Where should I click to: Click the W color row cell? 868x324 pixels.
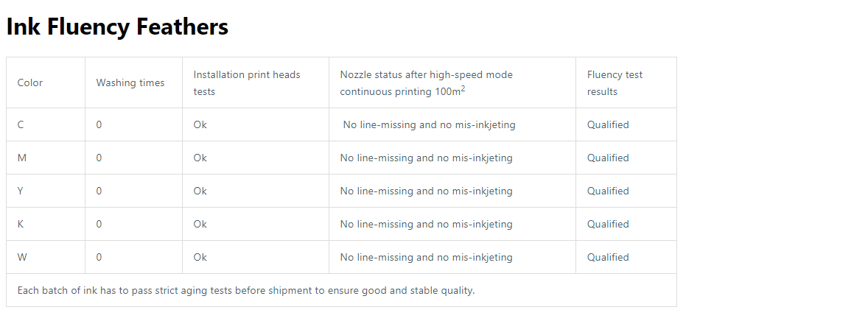pos(46,257)
